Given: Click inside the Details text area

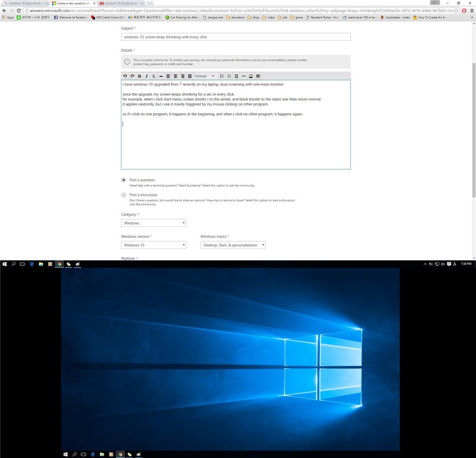Looking at the screenshot, I should coord(236,125).
